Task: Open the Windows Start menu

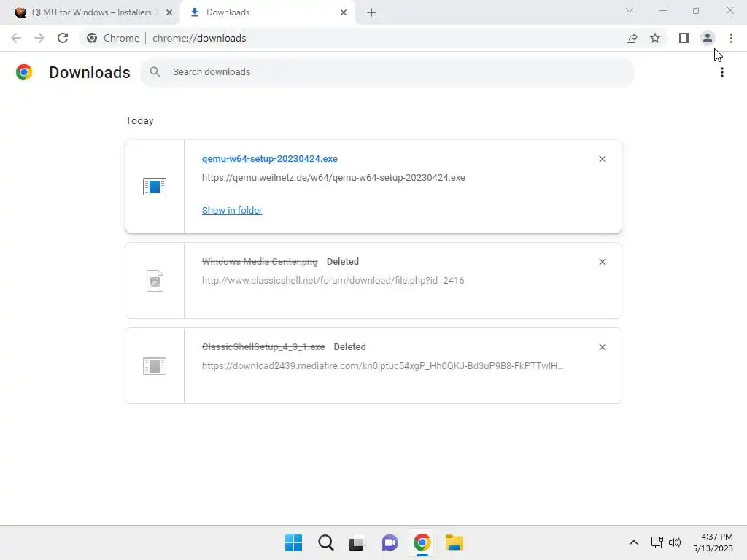Action: 293,542
